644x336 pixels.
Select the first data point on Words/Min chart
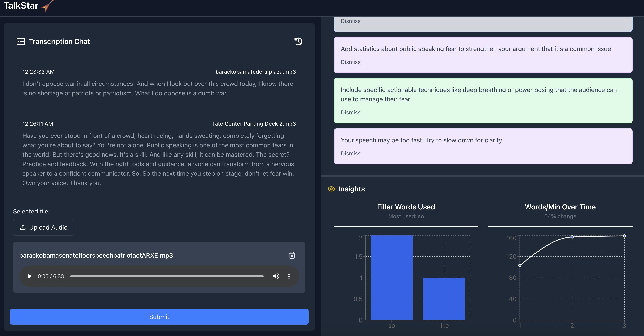coord(520,265)
